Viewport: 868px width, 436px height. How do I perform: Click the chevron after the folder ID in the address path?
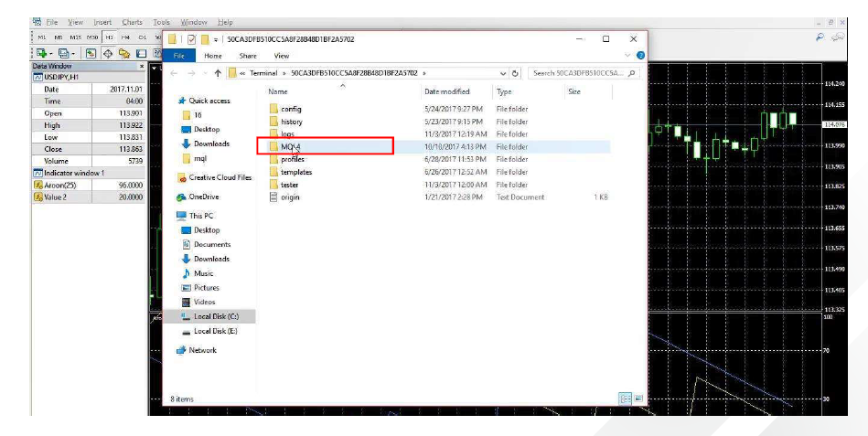424,73
